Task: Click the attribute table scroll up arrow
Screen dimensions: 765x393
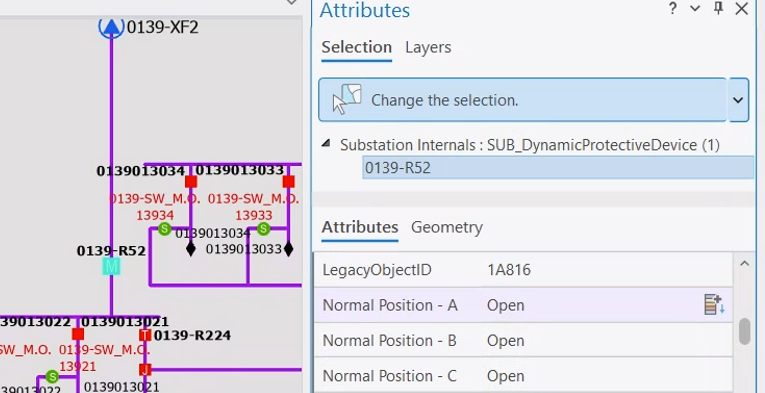Action: [744, 264]
